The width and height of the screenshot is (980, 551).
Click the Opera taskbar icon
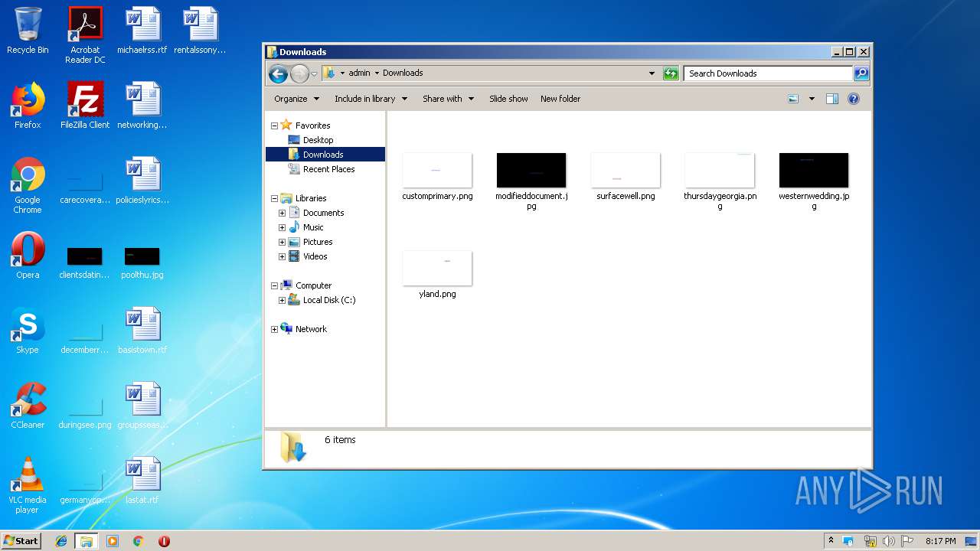click(x=164, y=541)
